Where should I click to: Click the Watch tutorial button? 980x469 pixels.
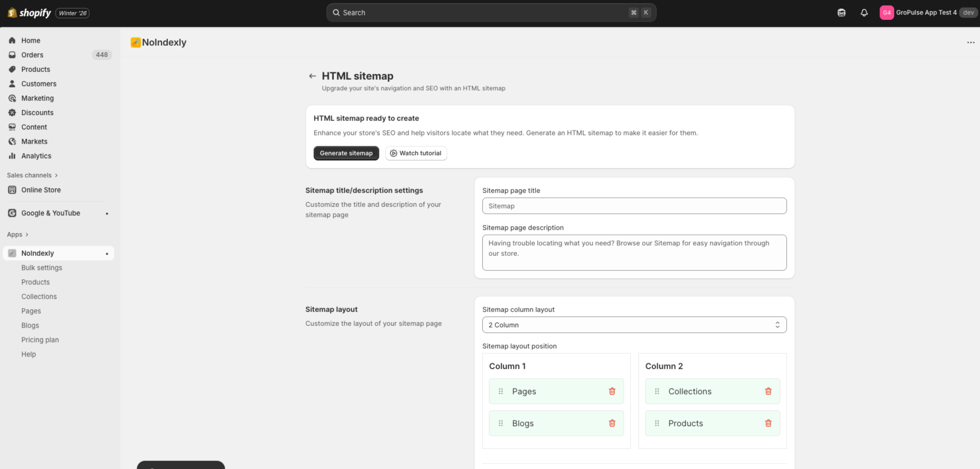[416, 153]
